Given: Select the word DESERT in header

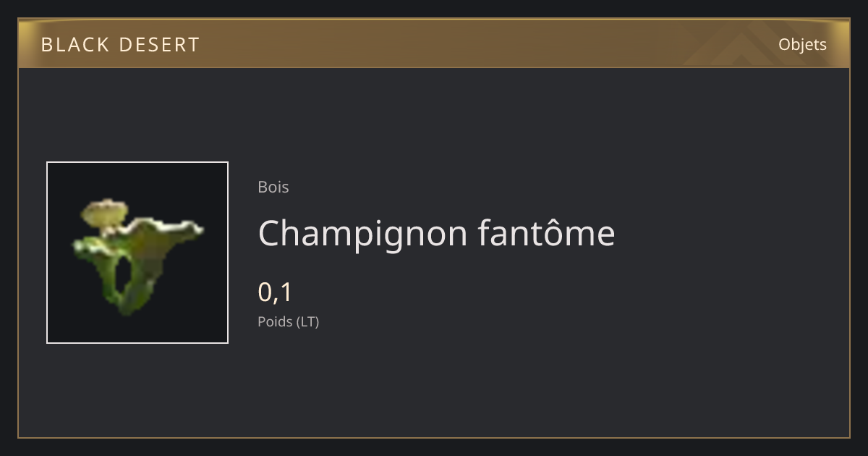Looking at the screenshot, I should [159, 45].
